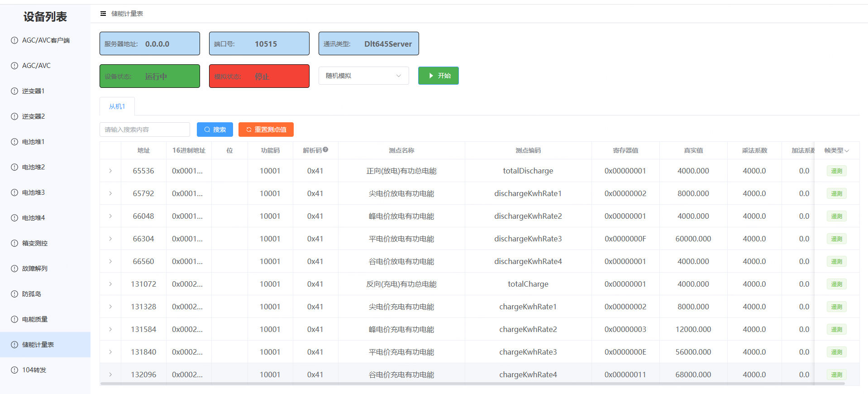Click the blue 搜索 search button
The image size is (868, 394).
coord(215,130)
